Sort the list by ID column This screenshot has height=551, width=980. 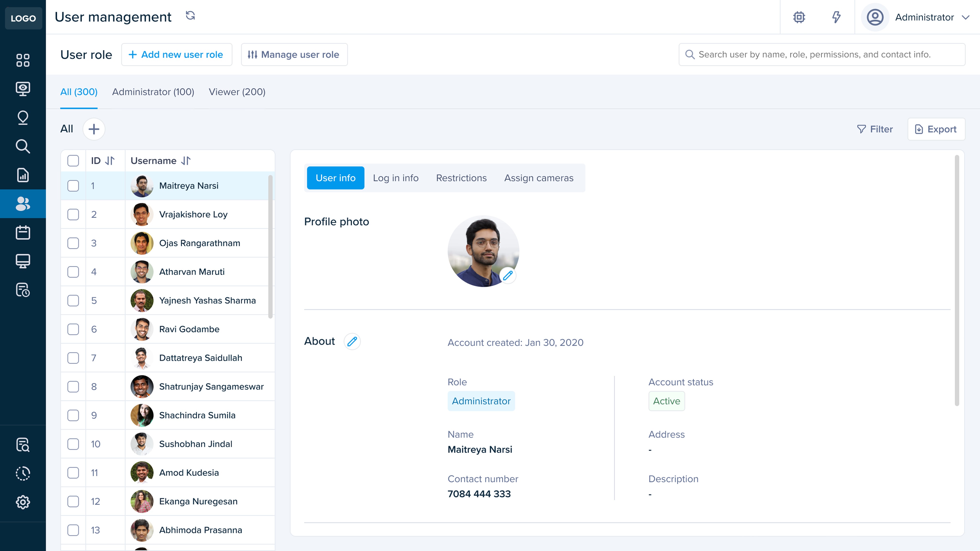(110, 160)
